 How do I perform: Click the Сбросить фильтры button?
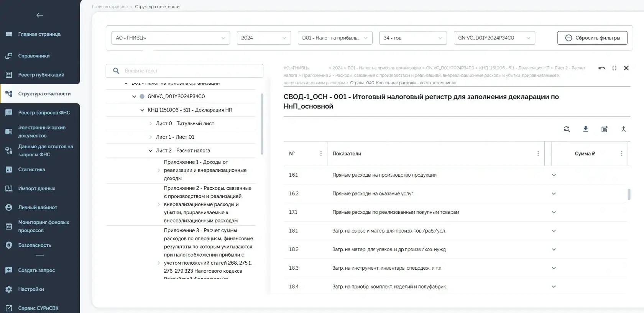tap(592, 38)
